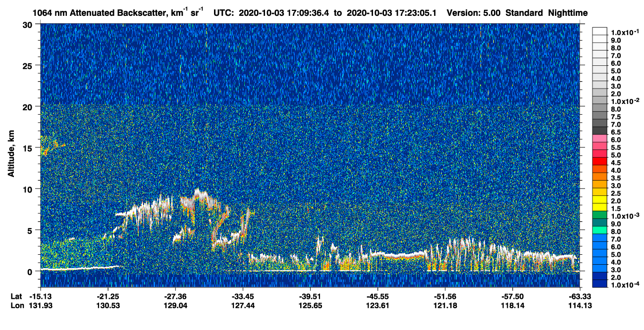Click longitude value '114.13'
644x330 pixels.
tap(580, 305)
